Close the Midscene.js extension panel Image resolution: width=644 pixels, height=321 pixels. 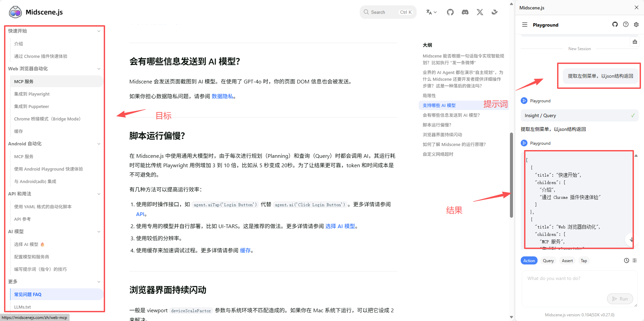pos(637,7)
